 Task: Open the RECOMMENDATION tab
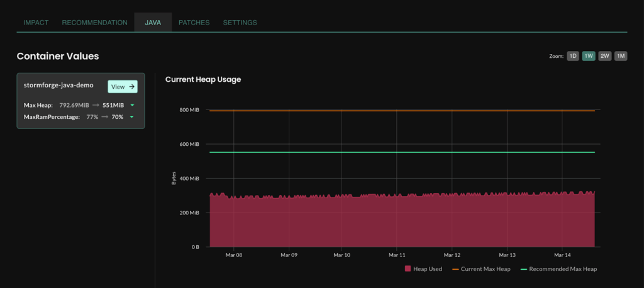tap(94, 23)
